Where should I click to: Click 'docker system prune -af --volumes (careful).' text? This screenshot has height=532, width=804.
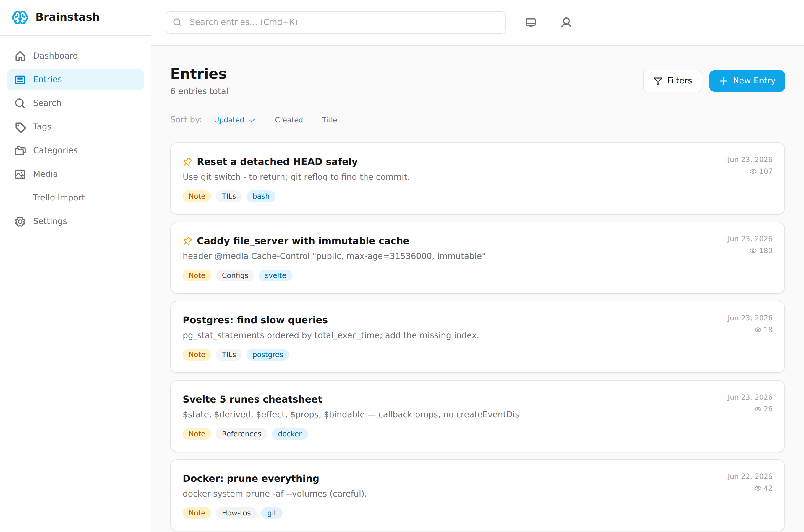pos(275,494)
